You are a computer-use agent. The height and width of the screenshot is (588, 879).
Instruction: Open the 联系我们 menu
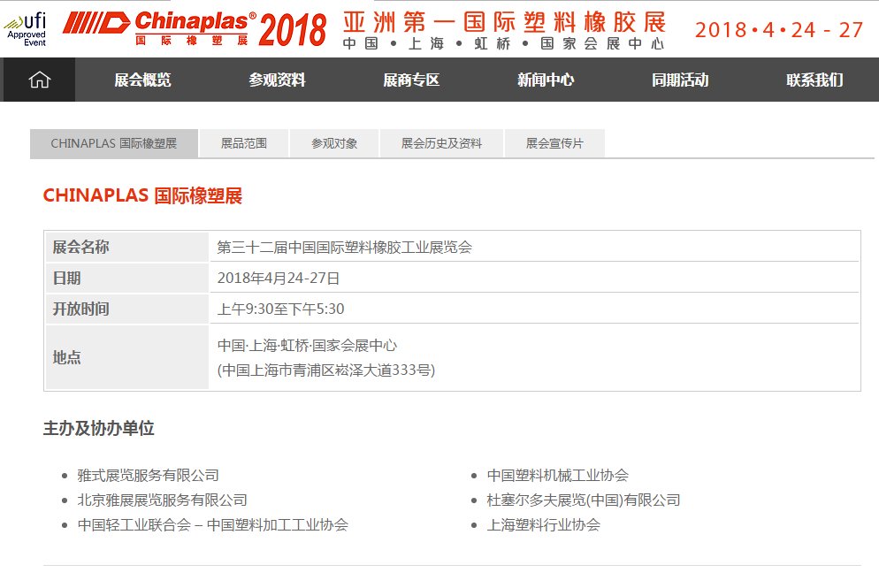814,80
